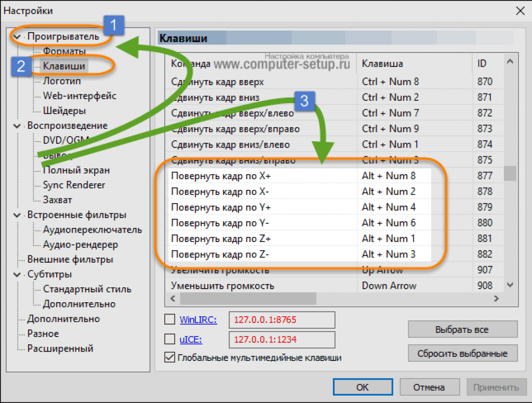Select row Сдвинуть кадр вверх
This screenshot has width=532, height=403.
pos(334,82)
